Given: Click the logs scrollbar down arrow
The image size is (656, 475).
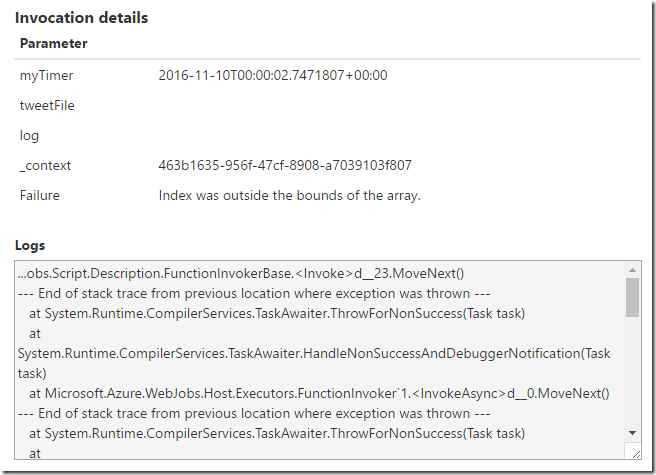Looking at the screenshot, I should (x=632, y=431).
